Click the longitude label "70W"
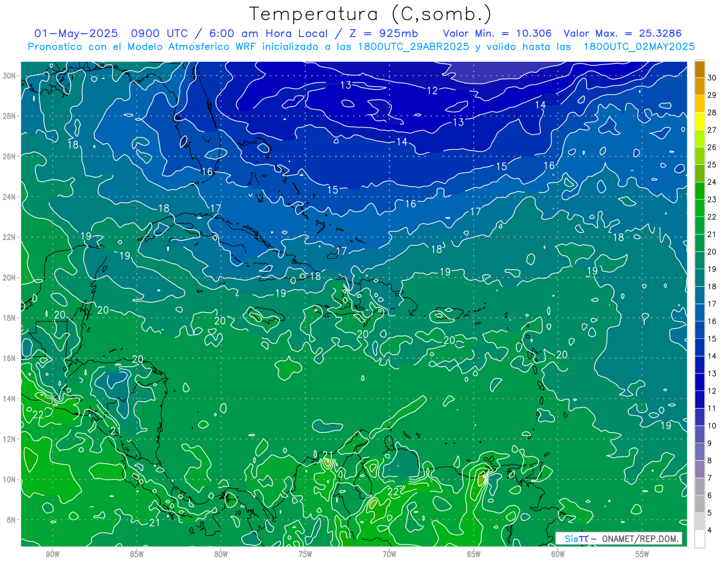The image size is (728, 562). tap(389, 554)
